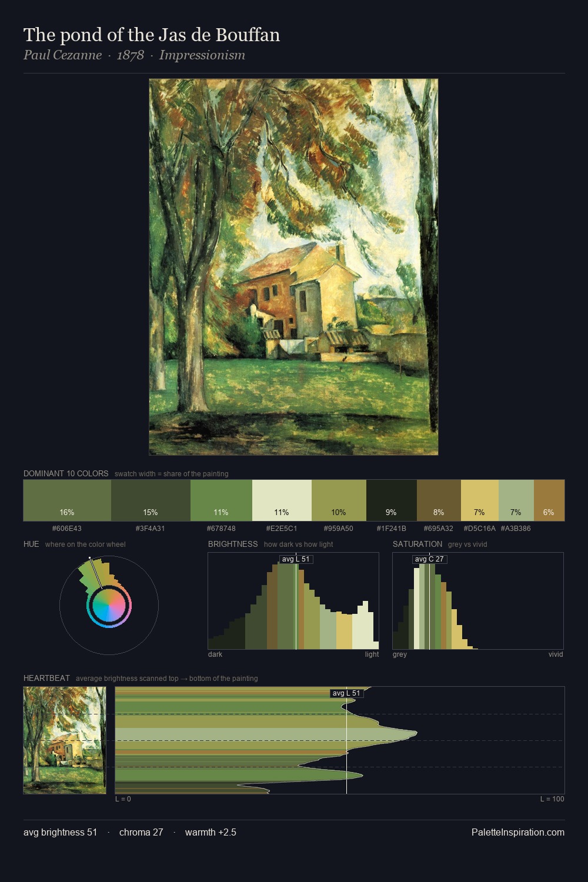Click the title 'The pond of the Jas de Bouffan'
588x882 pixels.
tap(152, 35)
